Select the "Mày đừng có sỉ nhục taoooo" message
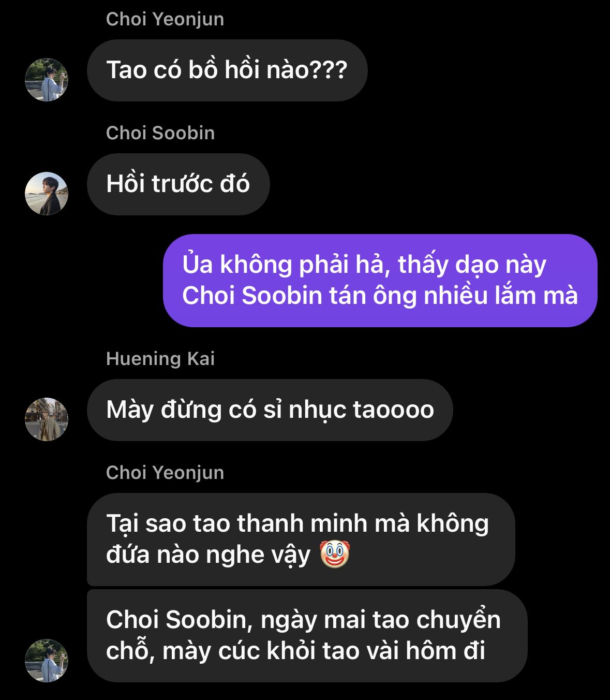Screen dimensions: 610x700 coord(270,410)
